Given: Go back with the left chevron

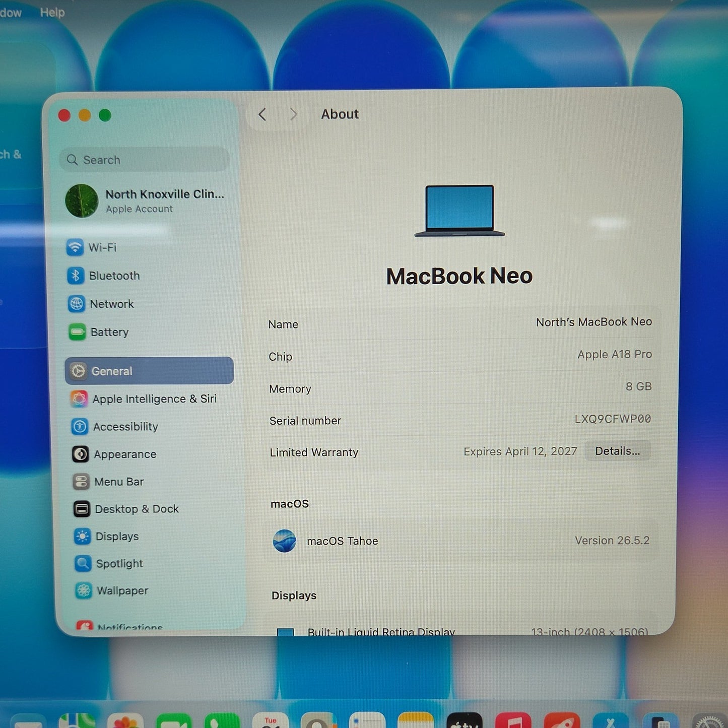Looking at the screenshot, I should point(262,114).
